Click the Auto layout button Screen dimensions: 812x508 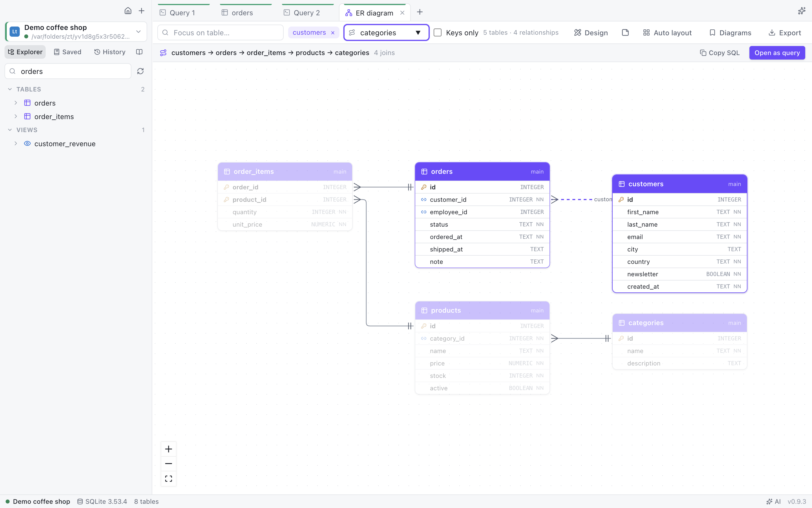pos(667,32)
